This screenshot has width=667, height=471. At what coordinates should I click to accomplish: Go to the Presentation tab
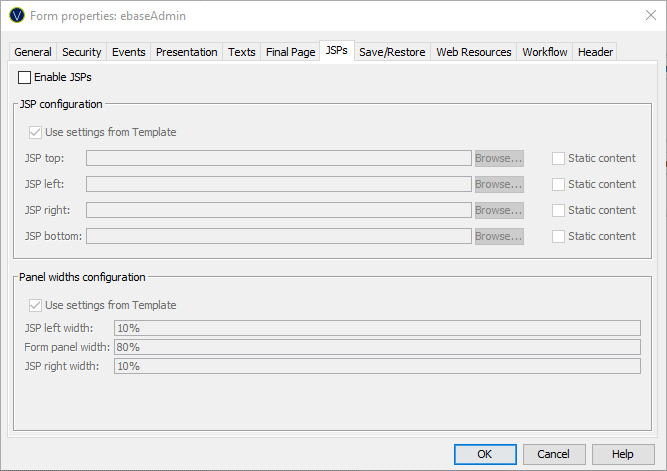[x=186, y=52]
